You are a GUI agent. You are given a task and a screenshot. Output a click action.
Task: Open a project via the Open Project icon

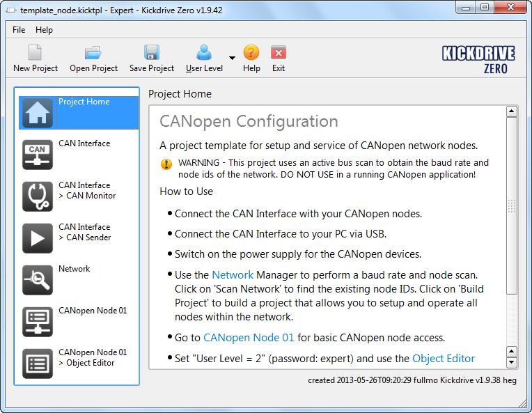tap(93, 53)
